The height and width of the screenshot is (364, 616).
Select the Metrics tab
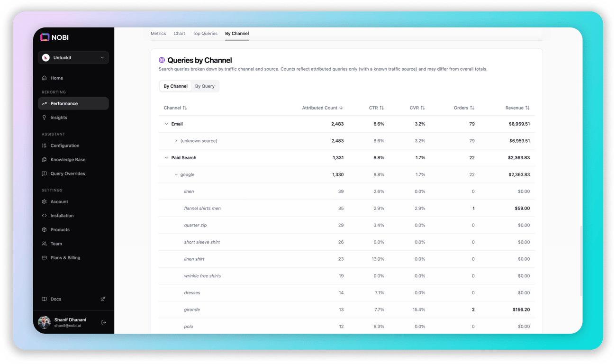point(158,33)
